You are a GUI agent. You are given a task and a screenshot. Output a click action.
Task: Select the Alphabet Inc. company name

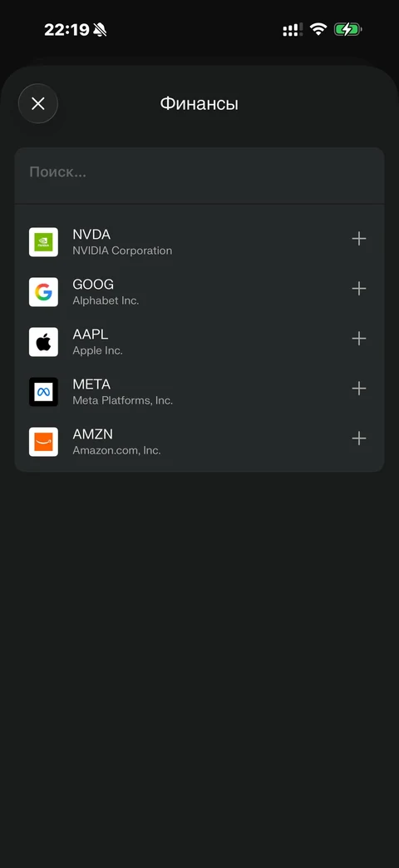(106, 300)
